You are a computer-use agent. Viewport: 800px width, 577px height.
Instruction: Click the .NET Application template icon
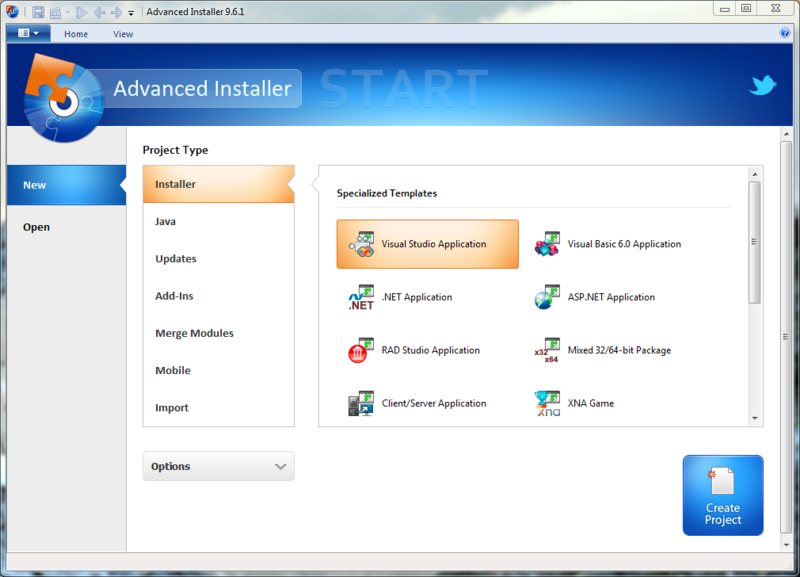coord(361,297)
